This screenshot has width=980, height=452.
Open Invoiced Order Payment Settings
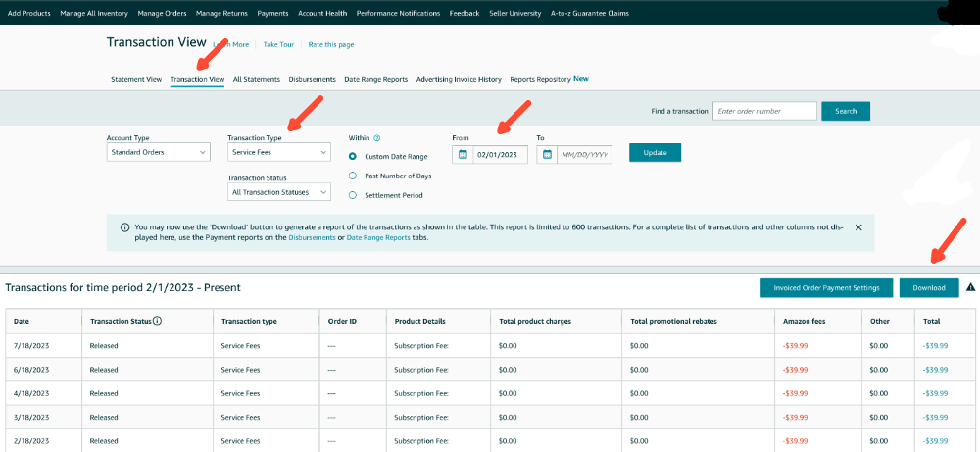[x=826, y=288]
